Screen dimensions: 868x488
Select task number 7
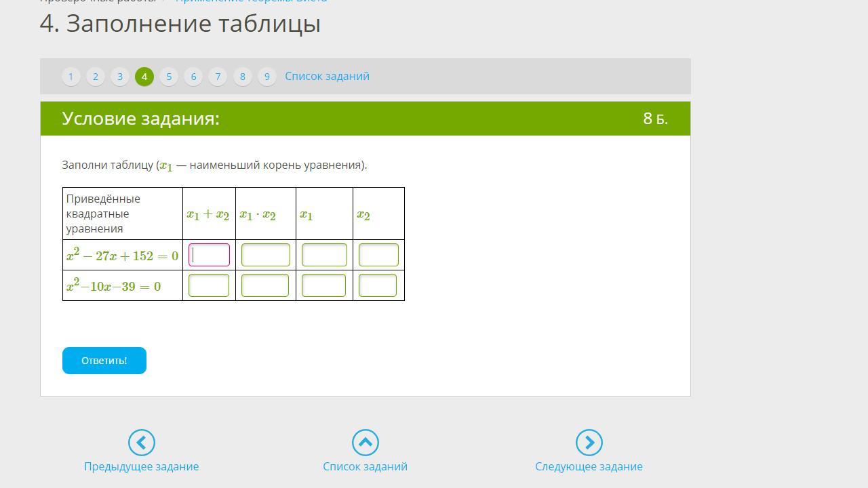click(218, 77)
